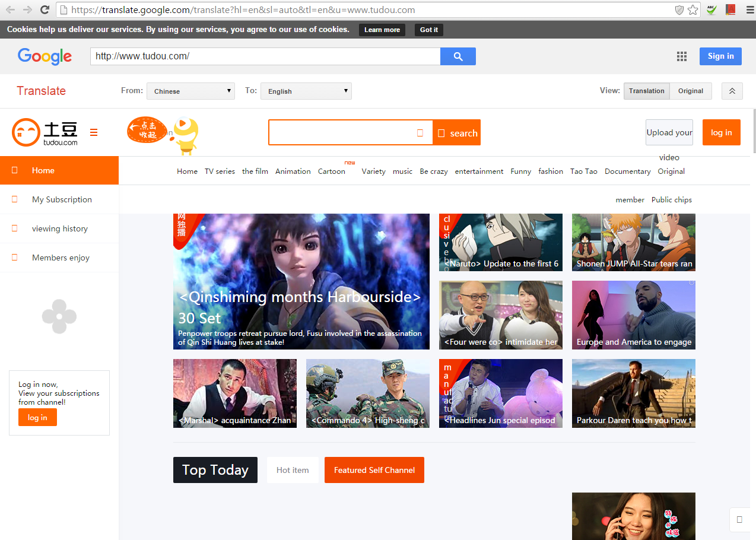Image resolution: width=756 pixels, height=540 pixels.
Task: Switch view to Translation
Action: click(646, 91)
